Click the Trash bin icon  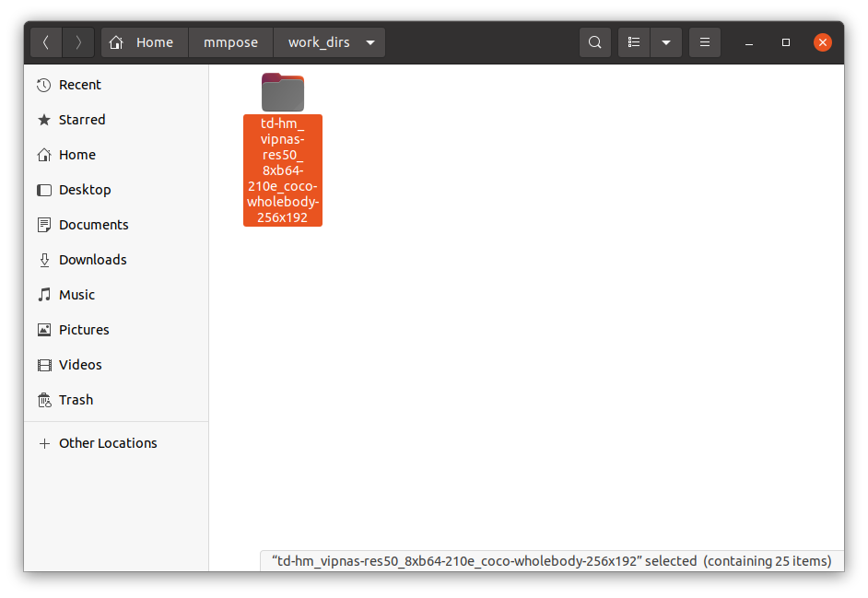(x=43, y=400)
